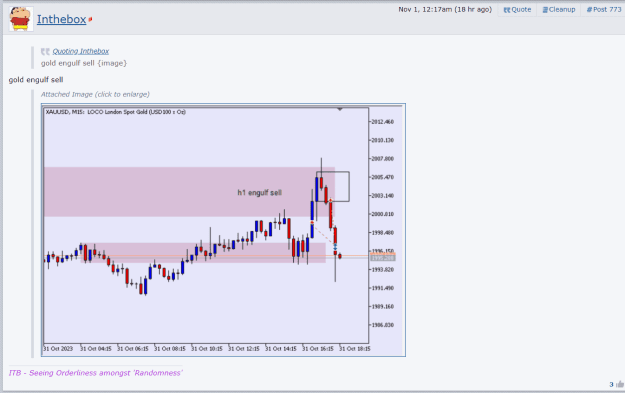Click the 'Attached Image (click to enlarge)' caption
The width and height of the screenshot is (625, 393).
point(95,94)
